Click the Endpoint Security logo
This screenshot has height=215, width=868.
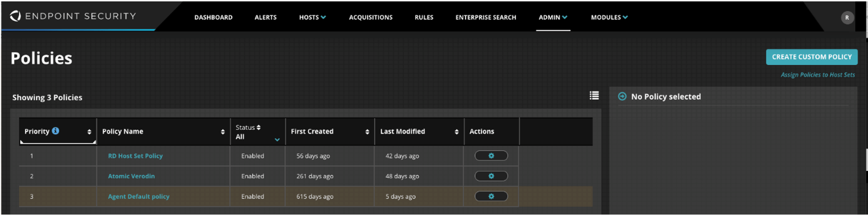pyautogui.click(x=73, y=16)
